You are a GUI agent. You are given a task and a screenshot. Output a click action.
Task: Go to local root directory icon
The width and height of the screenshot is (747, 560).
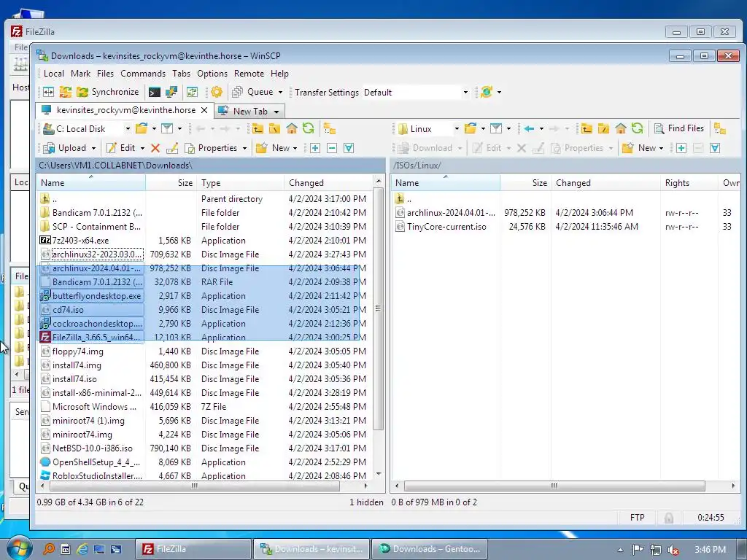pyautogui.click(x=274, y=128)
